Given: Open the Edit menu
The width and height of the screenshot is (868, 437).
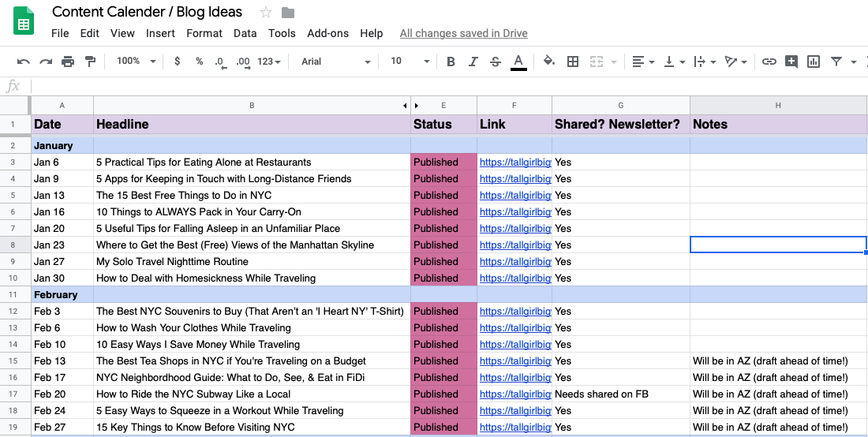Looking at the screenshot, I should (90, 33).
